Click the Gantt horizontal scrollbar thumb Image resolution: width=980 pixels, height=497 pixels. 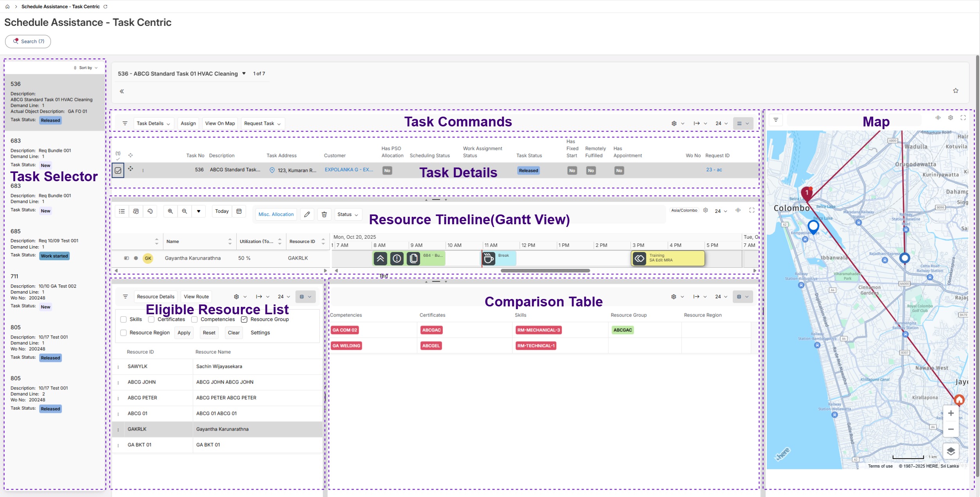(545, 271)
